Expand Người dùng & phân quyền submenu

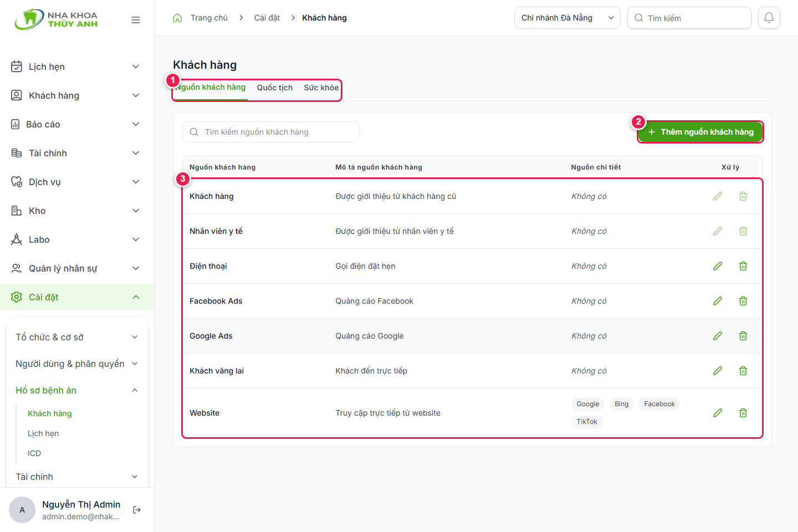point(76,364)
